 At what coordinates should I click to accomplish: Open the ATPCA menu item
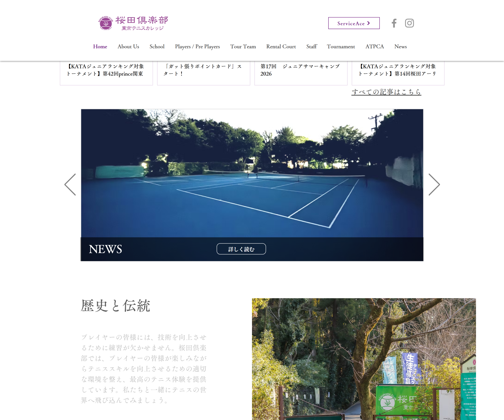coord(375,46)
